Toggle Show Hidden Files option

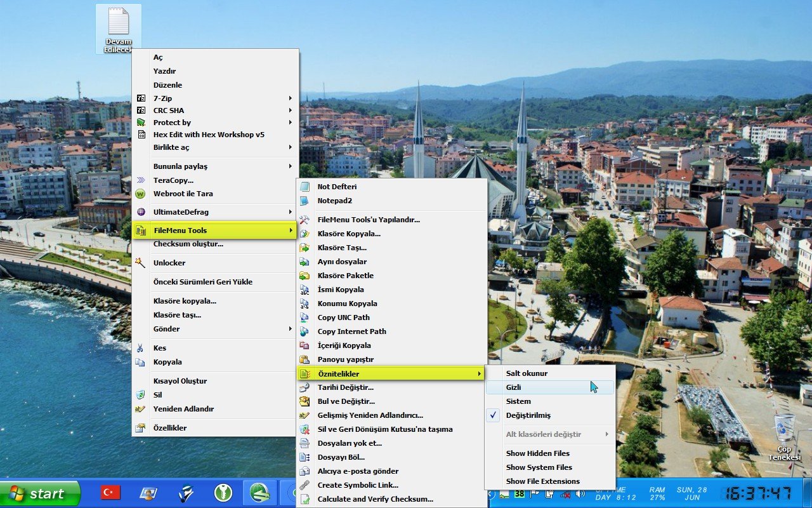[x=550, y=453]
